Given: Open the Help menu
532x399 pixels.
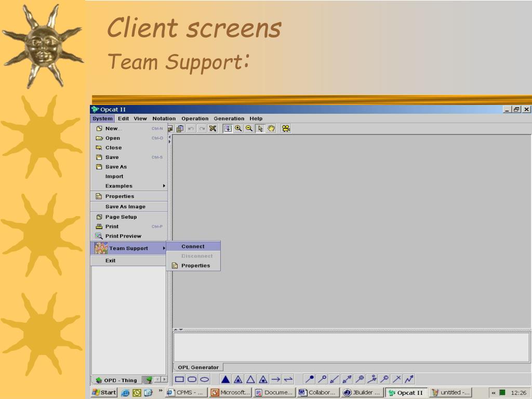Looking at the screenshot, I should pyautogui.click(x=256, y=118).
